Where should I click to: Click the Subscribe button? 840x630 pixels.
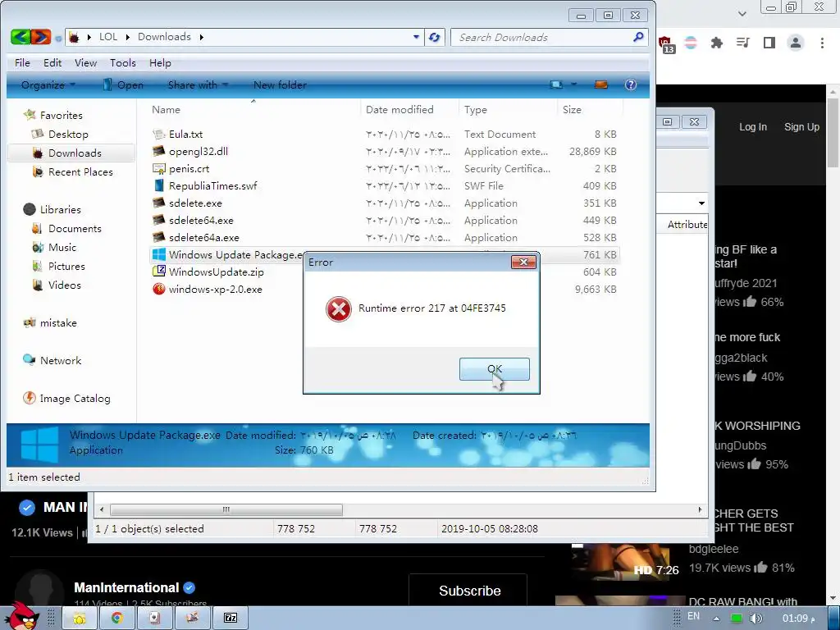[469, 591]
